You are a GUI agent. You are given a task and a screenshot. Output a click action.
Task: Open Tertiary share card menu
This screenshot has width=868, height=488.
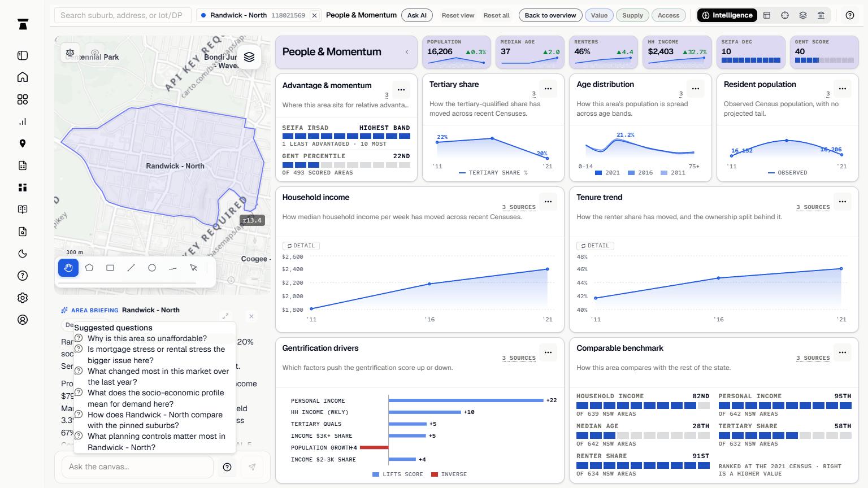tap(548, 89)
